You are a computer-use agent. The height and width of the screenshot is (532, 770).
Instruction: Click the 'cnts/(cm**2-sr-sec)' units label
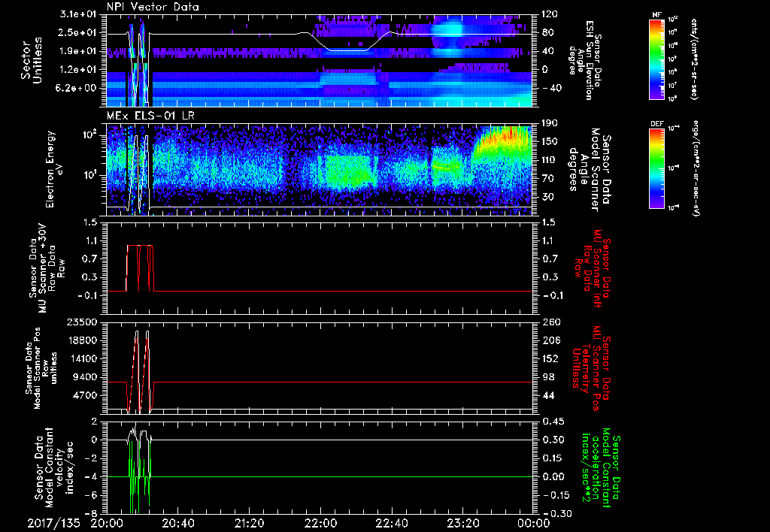pyautogui.click(x=694, y=59)
